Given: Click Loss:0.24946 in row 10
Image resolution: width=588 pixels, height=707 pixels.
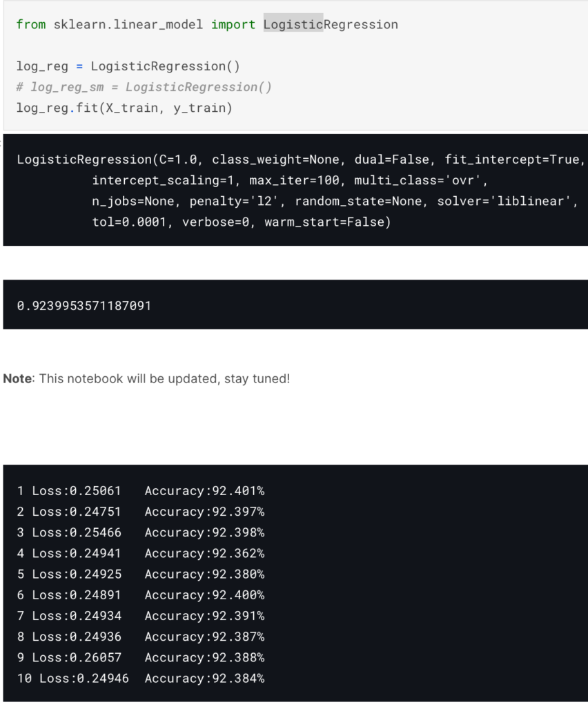Looking at the screenshot, I should pyautogui.click(x=84, y=678).
